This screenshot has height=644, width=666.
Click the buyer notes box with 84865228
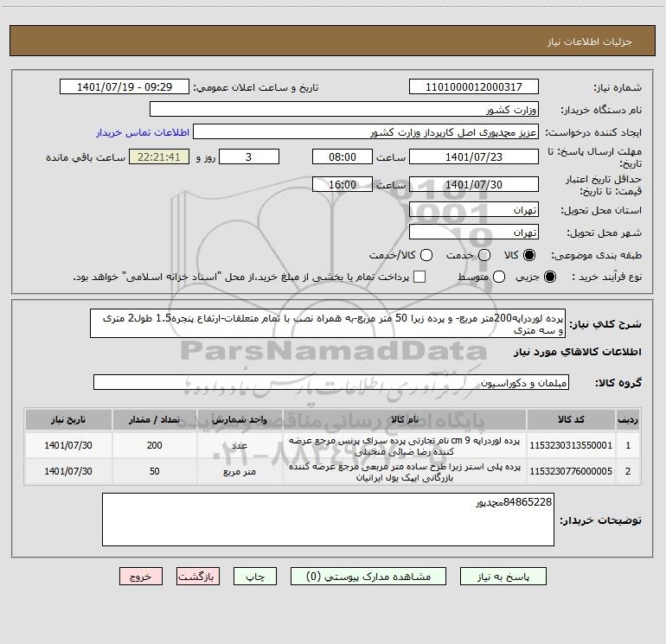click(x=328, y=520)
